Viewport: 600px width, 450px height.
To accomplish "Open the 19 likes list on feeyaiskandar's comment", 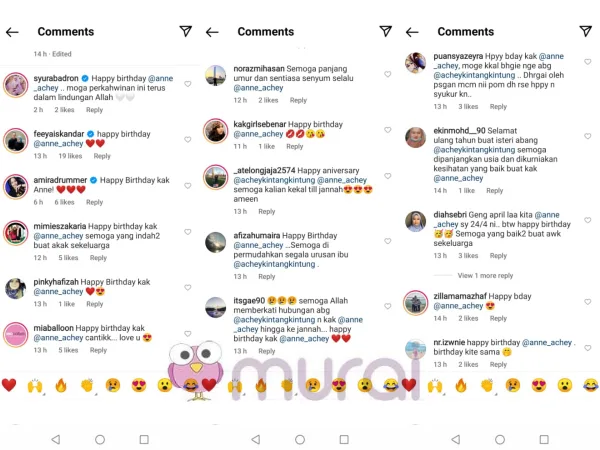I will tap(69, 156).
